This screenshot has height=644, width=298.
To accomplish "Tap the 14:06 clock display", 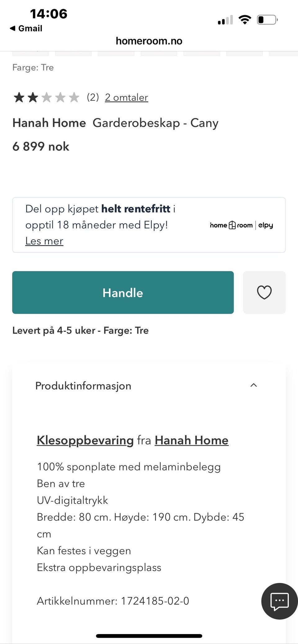I will coord(48,14).
